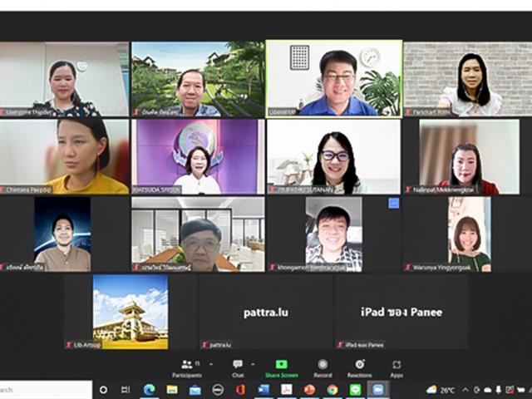Click the 'Warunya Yingyongsak' name label
The width and height of the screenshot is (532, 399).
coord(441,268)
